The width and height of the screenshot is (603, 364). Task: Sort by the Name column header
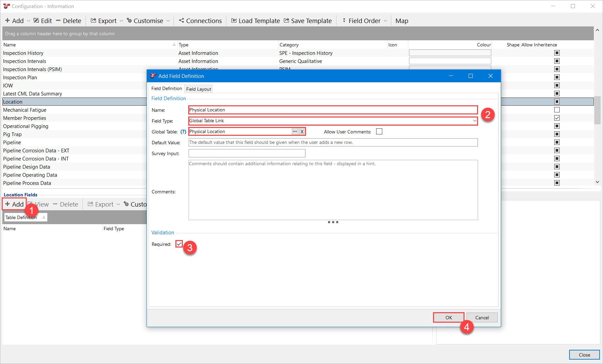click(89, 45)
